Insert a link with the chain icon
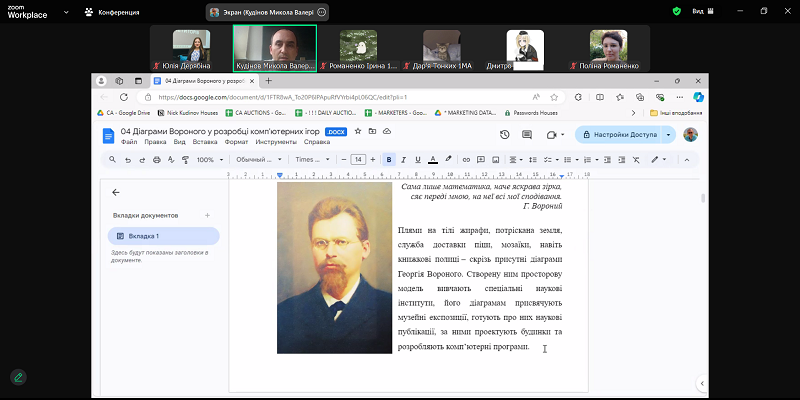The width and height of the screenshot is (800, 400). 466,160
